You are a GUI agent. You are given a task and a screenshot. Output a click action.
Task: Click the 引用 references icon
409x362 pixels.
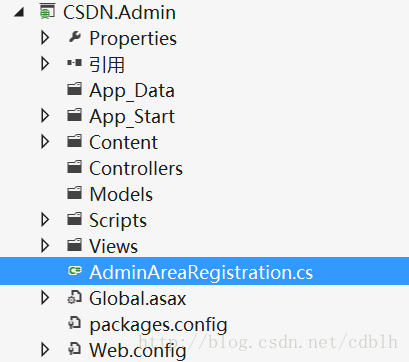74,63
